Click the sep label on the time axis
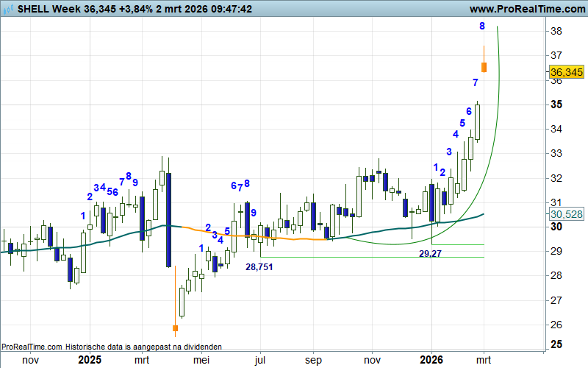 [314, 360]
